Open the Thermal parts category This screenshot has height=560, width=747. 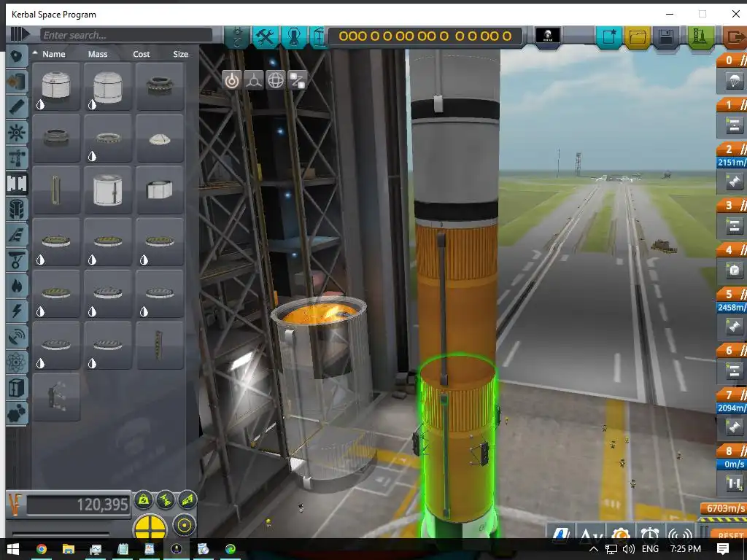[17, 286]
